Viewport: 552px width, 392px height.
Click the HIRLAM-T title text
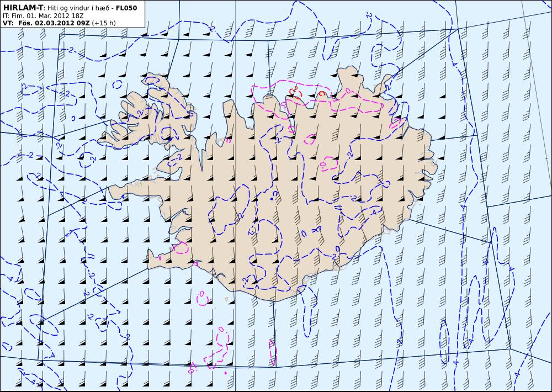click(x=23, y=8)
